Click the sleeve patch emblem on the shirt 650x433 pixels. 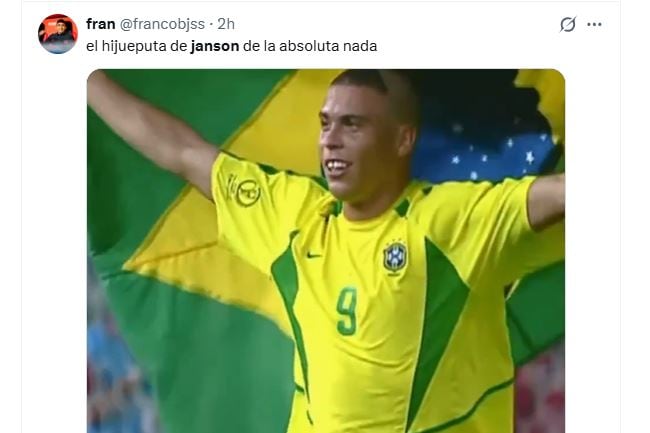pyautogui.click(x=245, y=191)
